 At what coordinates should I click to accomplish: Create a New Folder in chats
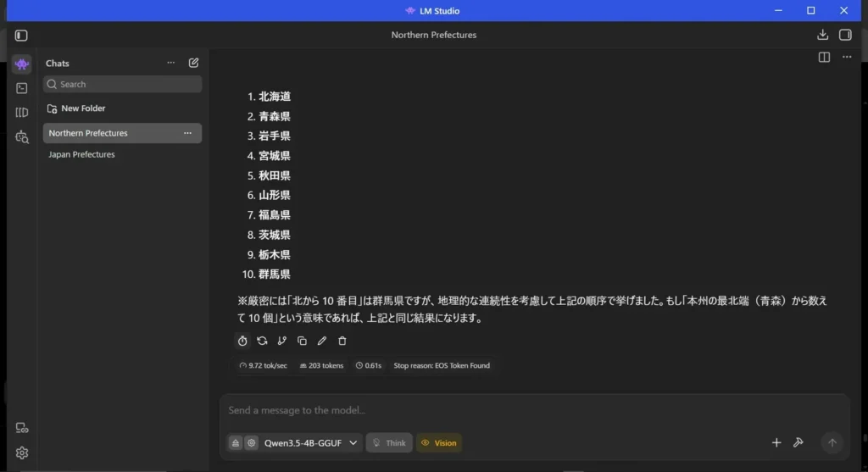click(x=76, y=108)
